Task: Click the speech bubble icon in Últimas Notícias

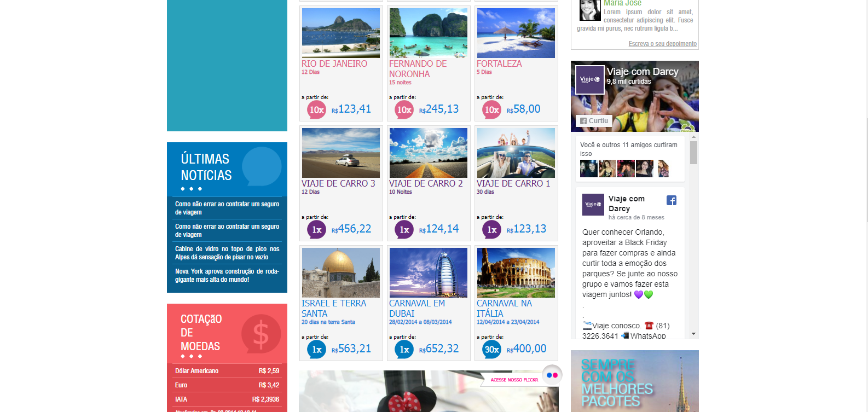Action: click(261, 166)
